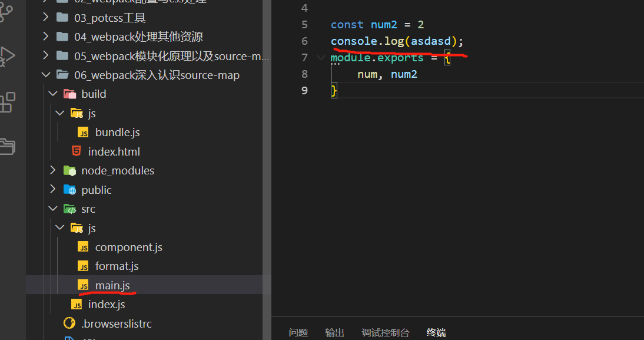Image resolution: width=644 pixels, height=340 pixels.
Task: Switch to the 问题 panel tab
Action: point(298,332)
